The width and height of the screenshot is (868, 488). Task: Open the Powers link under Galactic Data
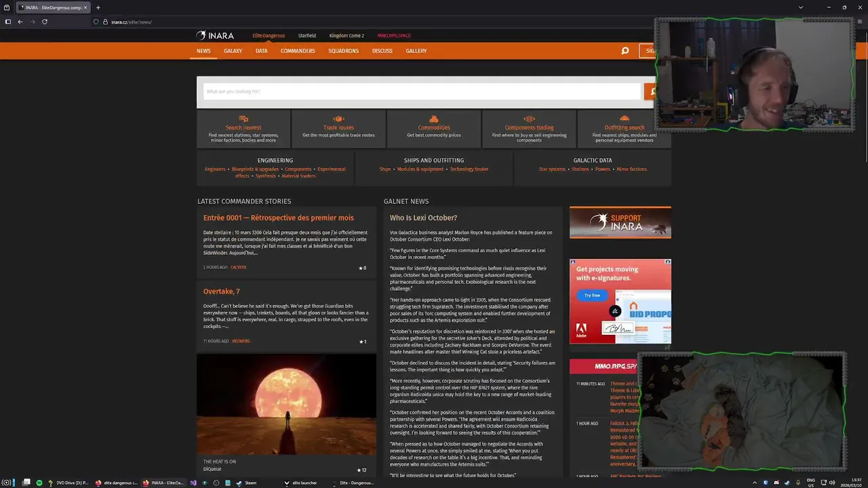tap(603, 169)
